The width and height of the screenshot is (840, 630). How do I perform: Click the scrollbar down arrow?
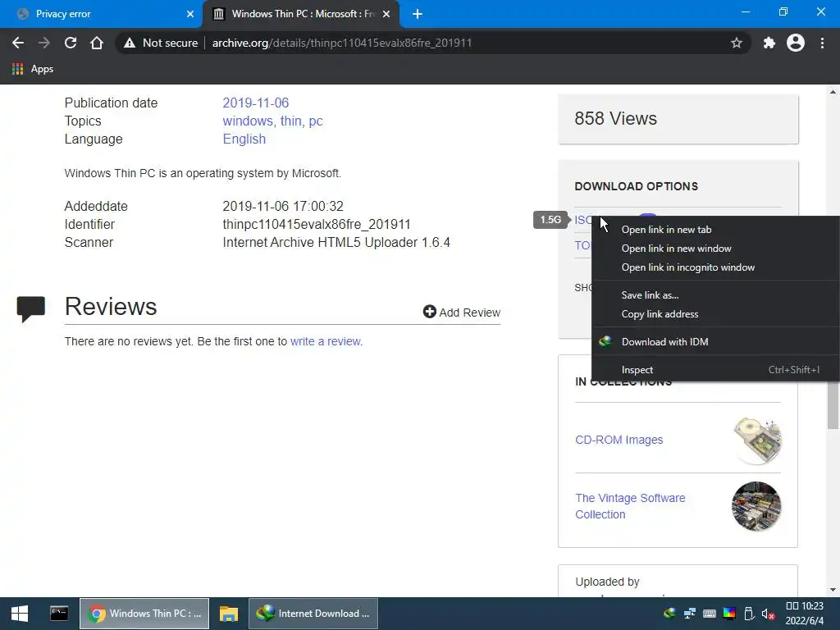[833, 591]
